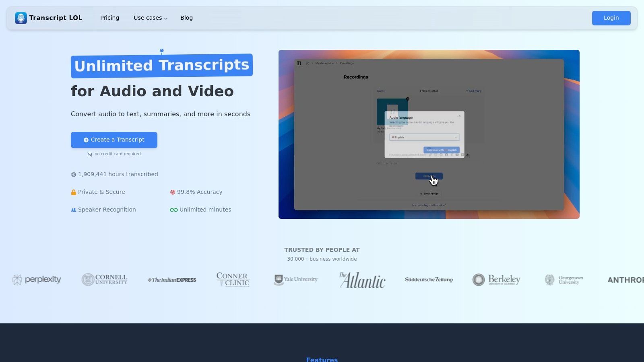Go to the Blog page
The image size is (644, 362).
click(x=186, y=18)
